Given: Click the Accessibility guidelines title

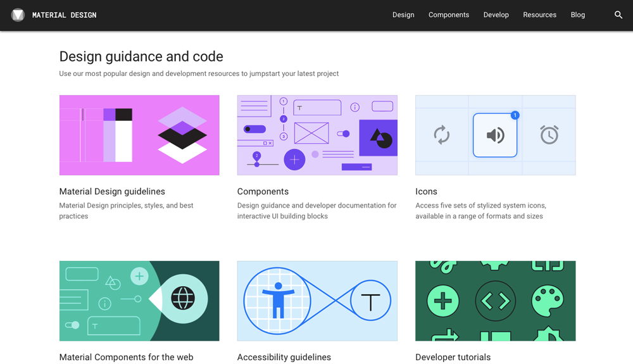Looking at the screenshot, I should pos(284,357).
